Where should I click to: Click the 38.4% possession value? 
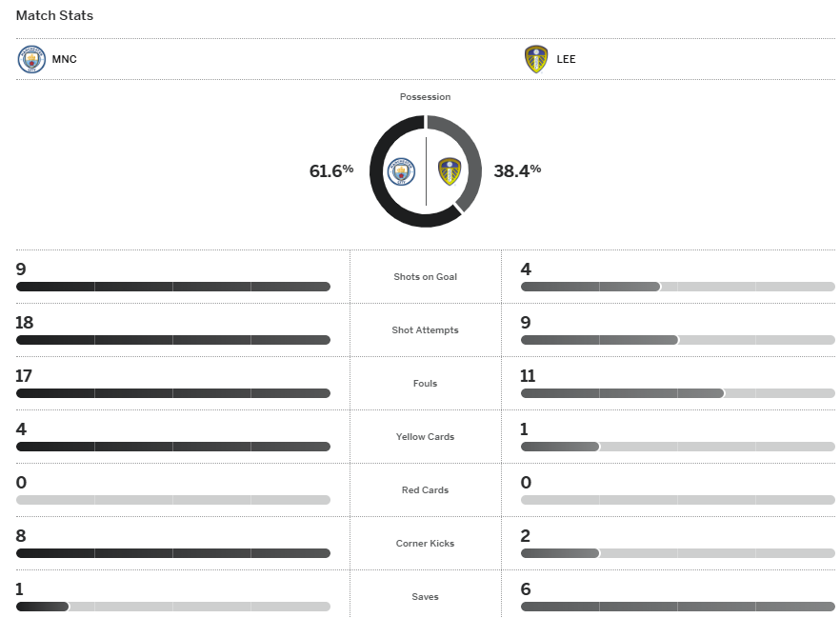(517, 170)
